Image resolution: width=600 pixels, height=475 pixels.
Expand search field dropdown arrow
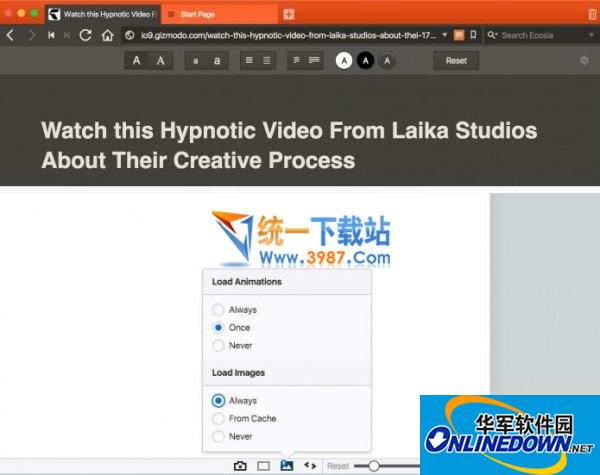coord(592,35)
